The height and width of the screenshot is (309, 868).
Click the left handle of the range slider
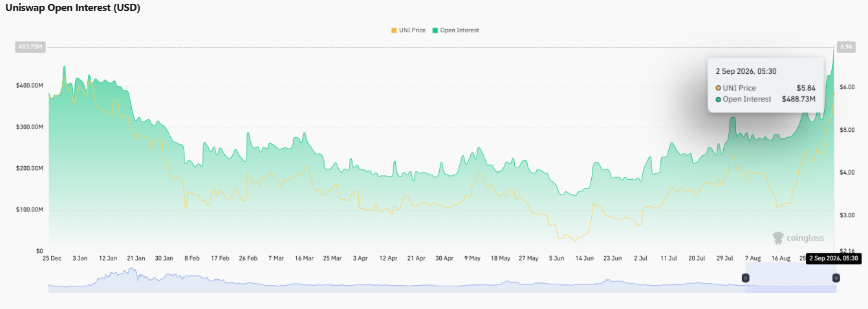(x=745, y=277)
